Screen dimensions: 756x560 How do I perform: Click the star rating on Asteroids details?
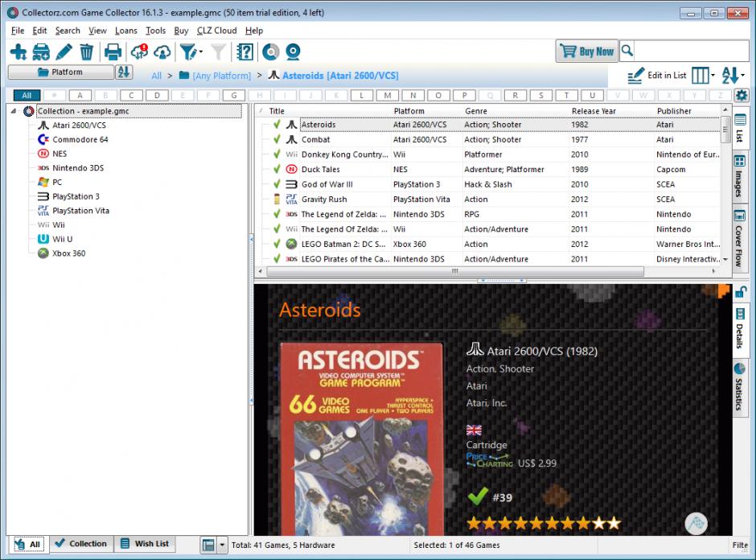[544, 523]
